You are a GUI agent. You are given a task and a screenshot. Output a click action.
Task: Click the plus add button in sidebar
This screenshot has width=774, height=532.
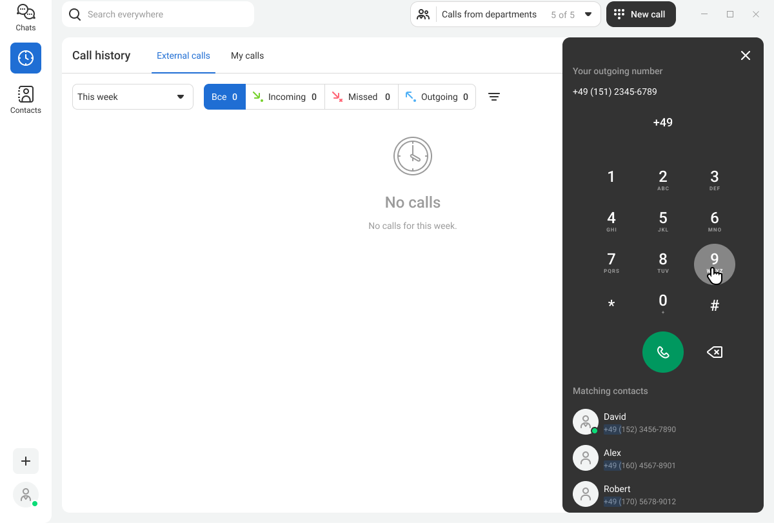click(26, 461)
